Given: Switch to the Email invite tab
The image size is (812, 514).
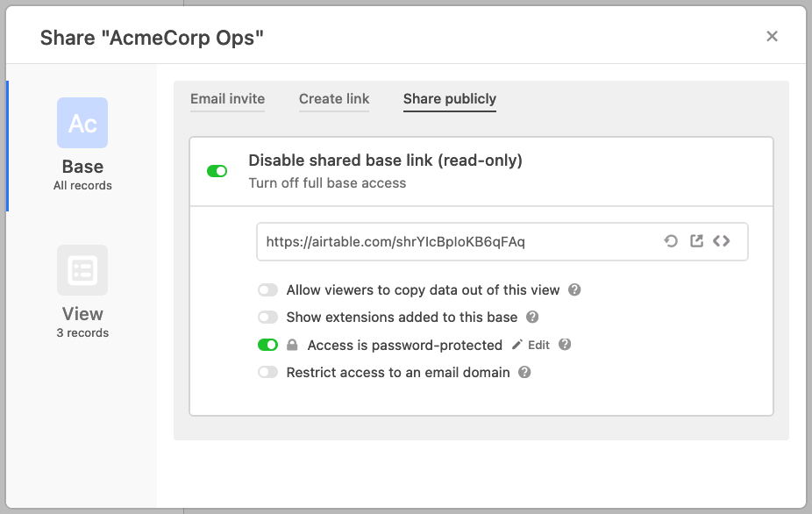Looking at the screenshot, I should (227, 99).
